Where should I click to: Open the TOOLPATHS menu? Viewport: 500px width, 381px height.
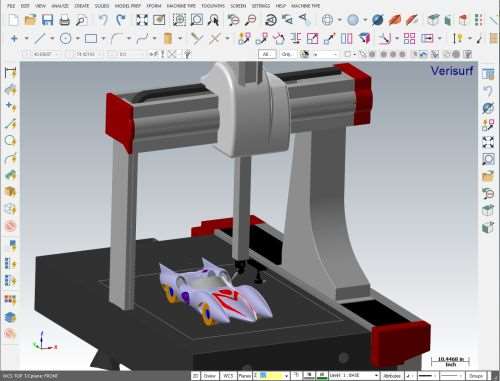point(213,6)
